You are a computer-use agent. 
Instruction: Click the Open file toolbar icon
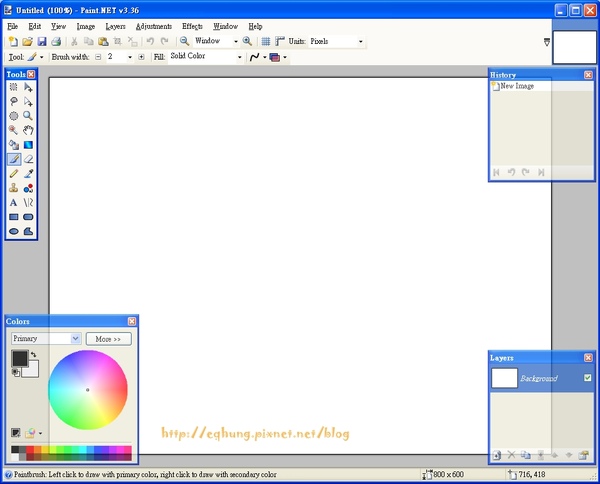tap(28, 41)
